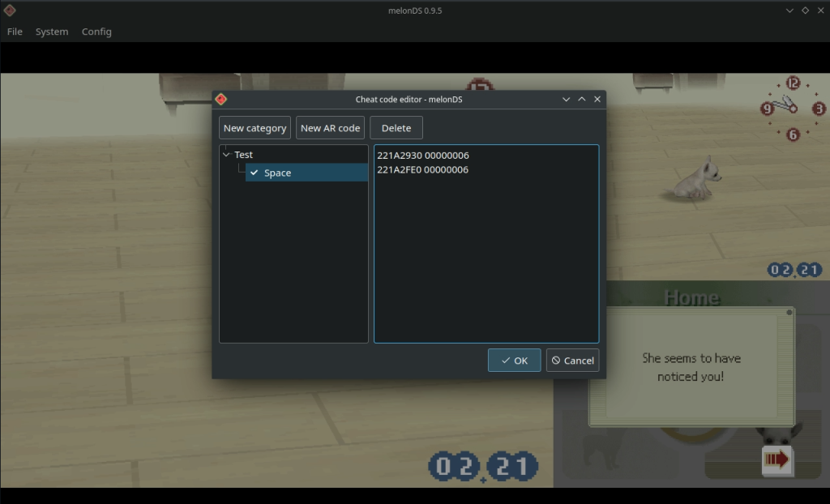Minimize the melonDS main window
Viewport: 830px width, 504px height.
(789, 10)
